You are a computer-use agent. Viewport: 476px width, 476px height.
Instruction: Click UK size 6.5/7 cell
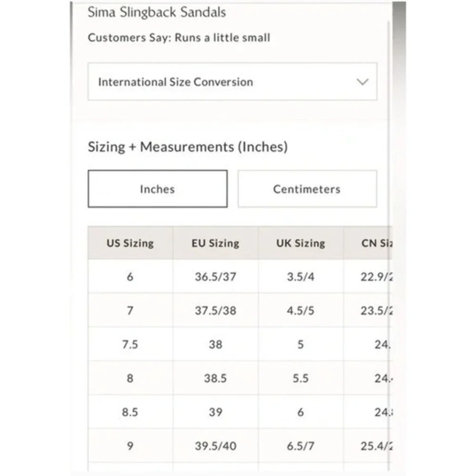(x=300, y=446)
